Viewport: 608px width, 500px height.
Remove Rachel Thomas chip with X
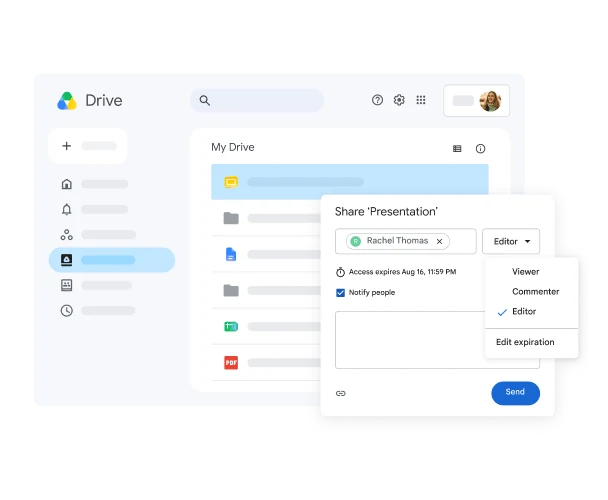click(x=439, y=241)
